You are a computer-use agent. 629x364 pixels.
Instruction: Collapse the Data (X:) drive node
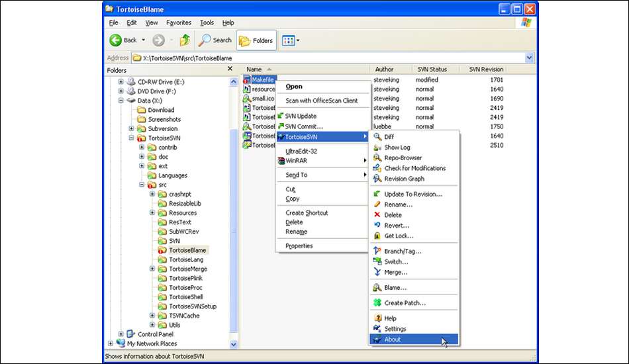[x=121, y=100]
